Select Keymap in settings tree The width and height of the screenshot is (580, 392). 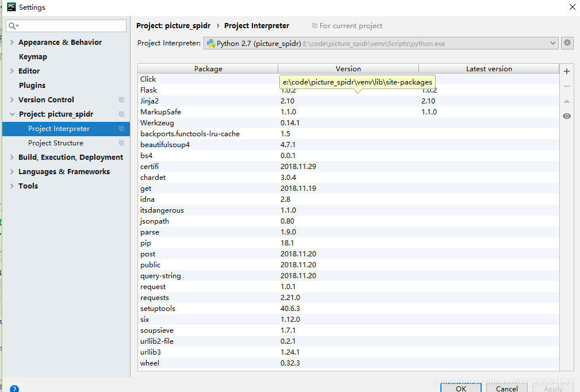[x=33, y=56]
